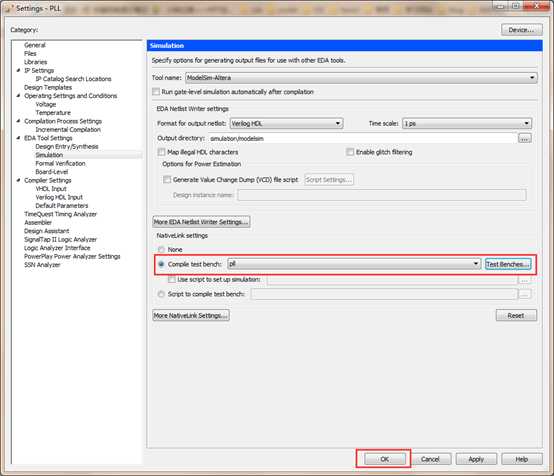Select Design Entry/Synthesis item

(x=67, y=146)
